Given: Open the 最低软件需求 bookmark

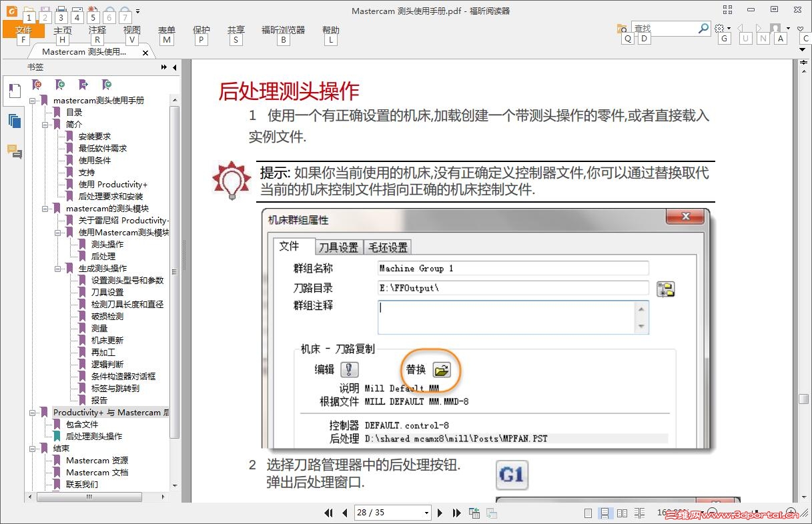Looking at the screenshot, I should (103, 149).
